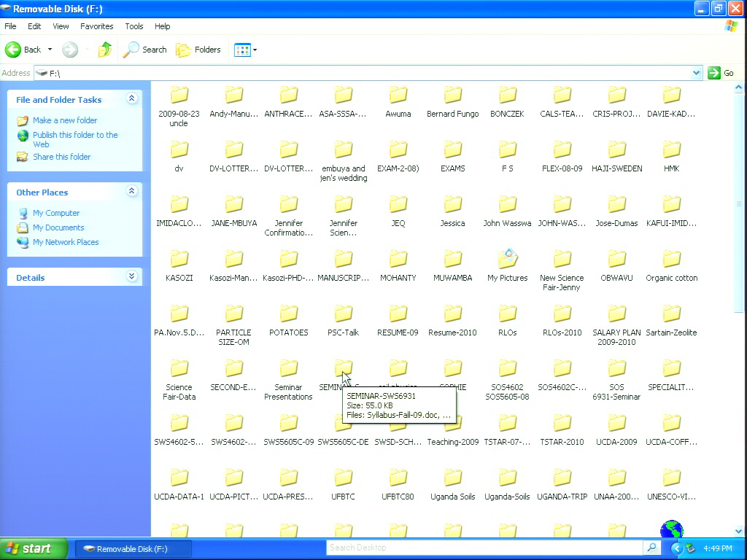Expand the Address bar dropdown
The image size is (747, 560).
point(696,73)
